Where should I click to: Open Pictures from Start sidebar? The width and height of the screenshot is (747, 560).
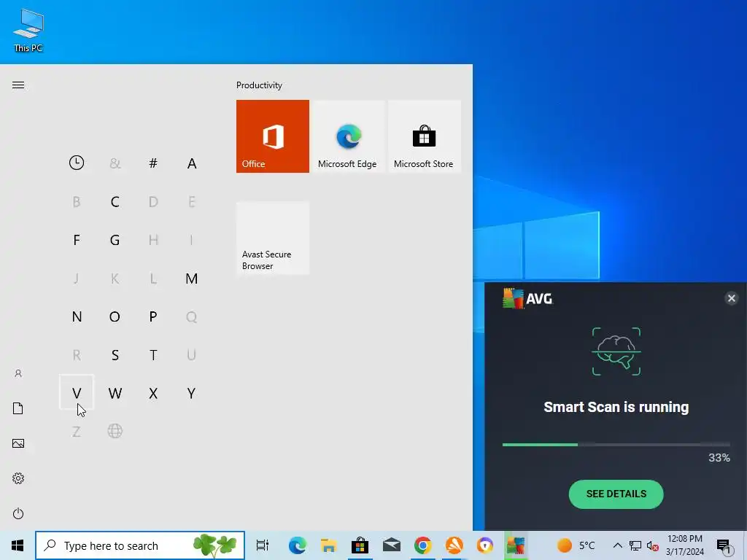click(x=18, y=443)
